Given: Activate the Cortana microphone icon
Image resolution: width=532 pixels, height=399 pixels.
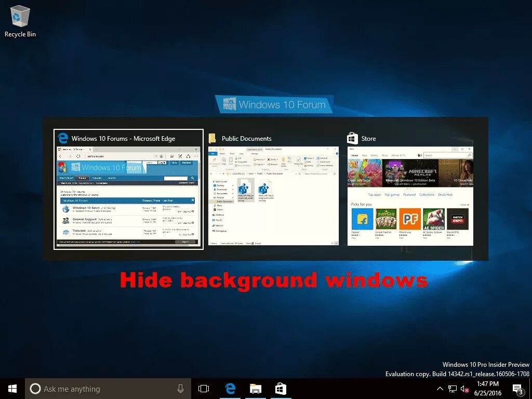Looking at the screenshot, I should click(x=180, y=389).
